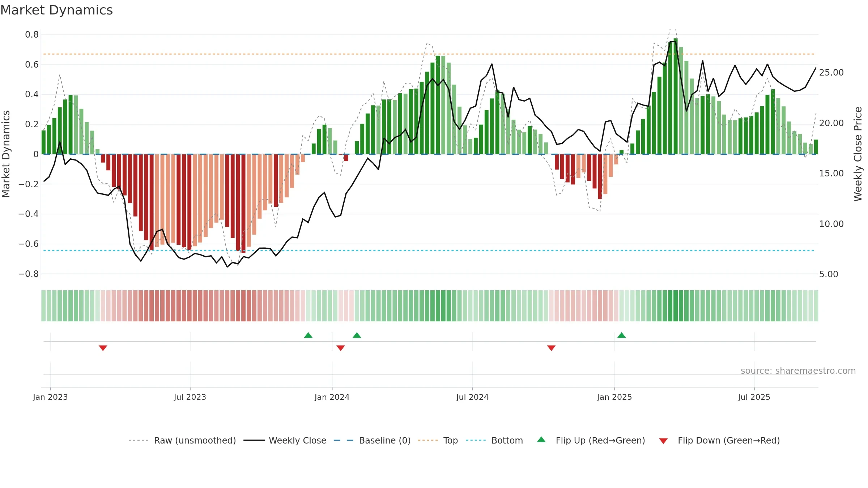
Task: Click the 5.00 right price axis label
Action: click(829, 274)
